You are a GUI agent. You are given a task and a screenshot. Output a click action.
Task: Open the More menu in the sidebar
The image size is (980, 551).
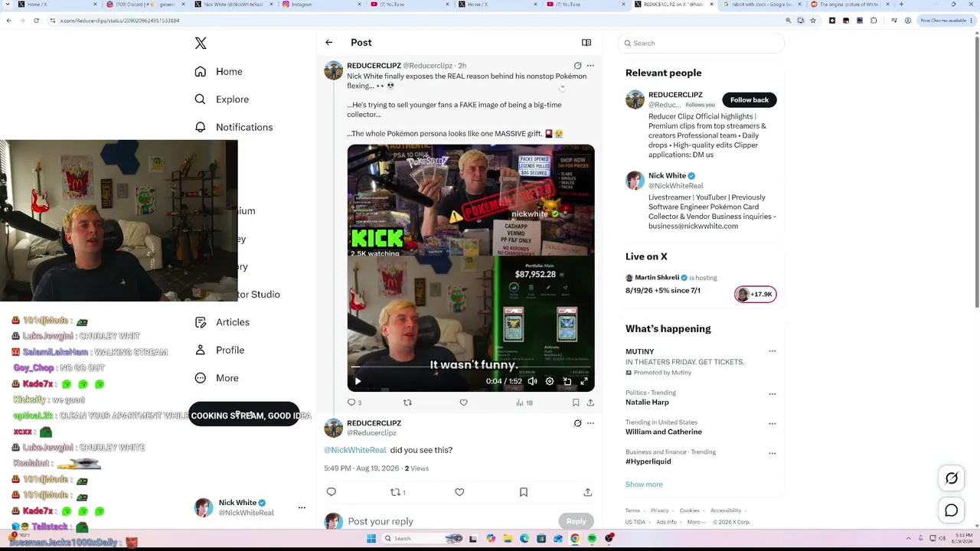point(216,378)
